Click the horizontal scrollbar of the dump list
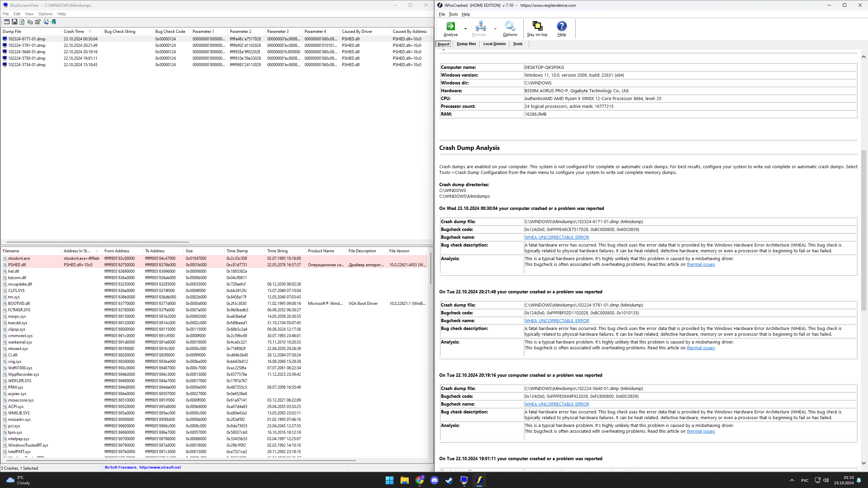Image resolution: width=868 pixels, height=488 pixels. click(98, 242)
